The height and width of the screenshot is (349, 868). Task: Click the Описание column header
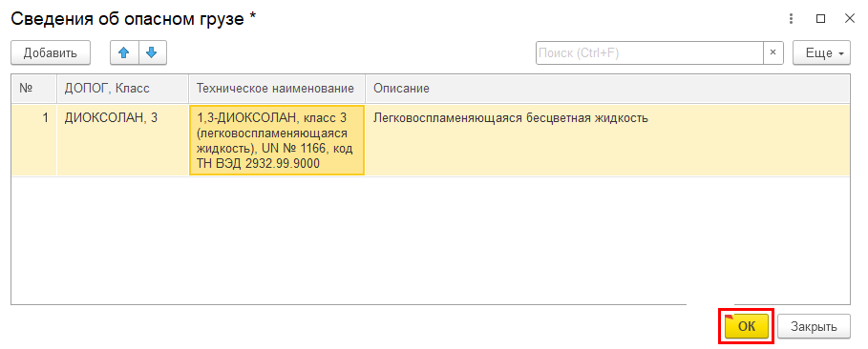(607, 89)
